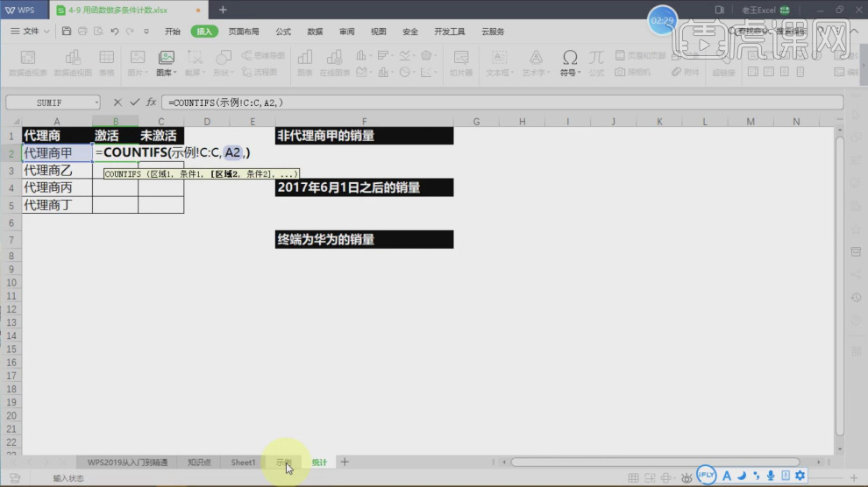Toggle the iFLY A language mode
The image size is (868, 487).
click(727, 476)
